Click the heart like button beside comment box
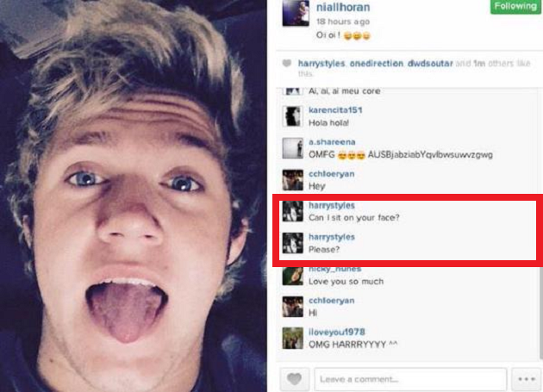543x392 pixels. [295, 379]
